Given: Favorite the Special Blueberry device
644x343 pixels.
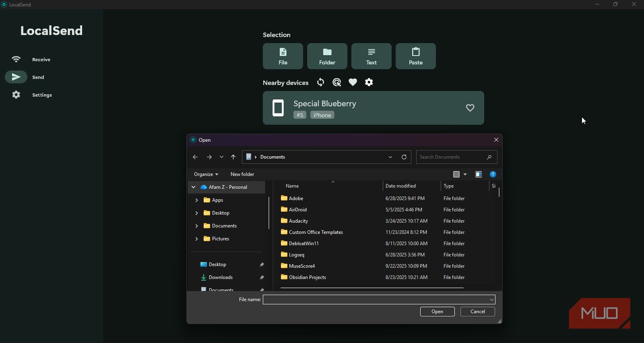Looking at the screenshot, I should (x=470, y=108).
